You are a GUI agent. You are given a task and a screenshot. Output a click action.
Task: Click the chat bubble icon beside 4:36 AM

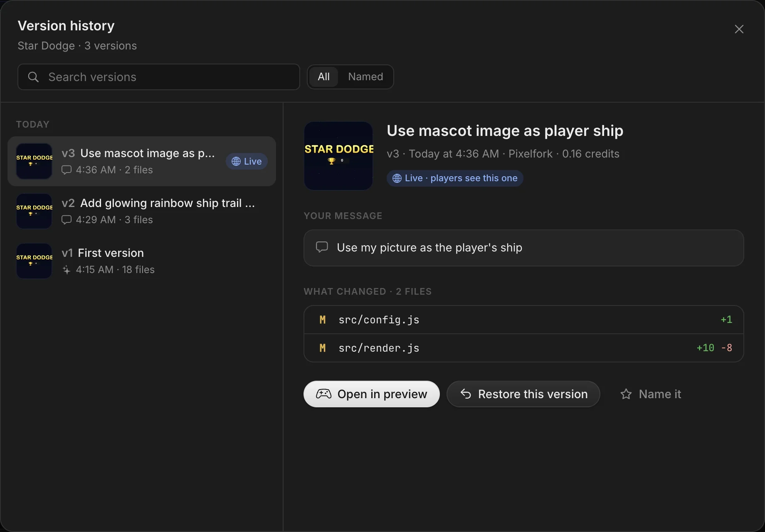pyautogui.click(x=67, y=170)
